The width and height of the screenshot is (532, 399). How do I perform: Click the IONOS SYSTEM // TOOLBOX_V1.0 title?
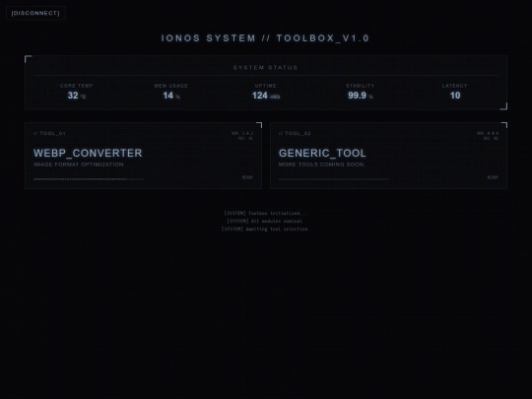point(265,38)
